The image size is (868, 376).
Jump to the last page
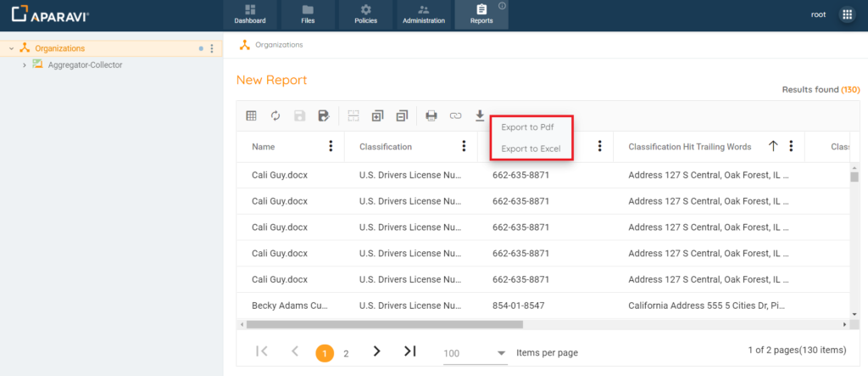[410, 351]
